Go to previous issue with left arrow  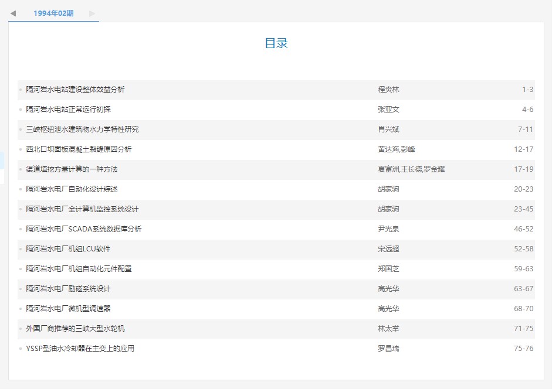coord(13,13)
